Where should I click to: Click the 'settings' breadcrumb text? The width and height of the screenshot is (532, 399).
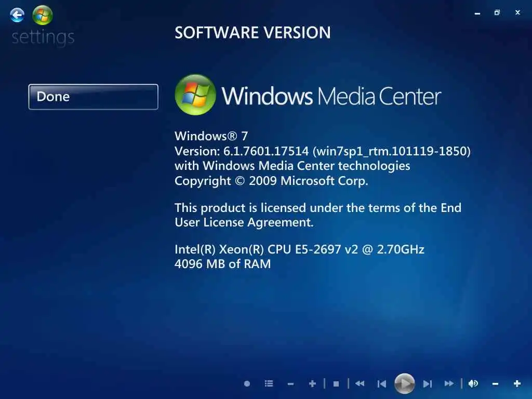[43, 37]
